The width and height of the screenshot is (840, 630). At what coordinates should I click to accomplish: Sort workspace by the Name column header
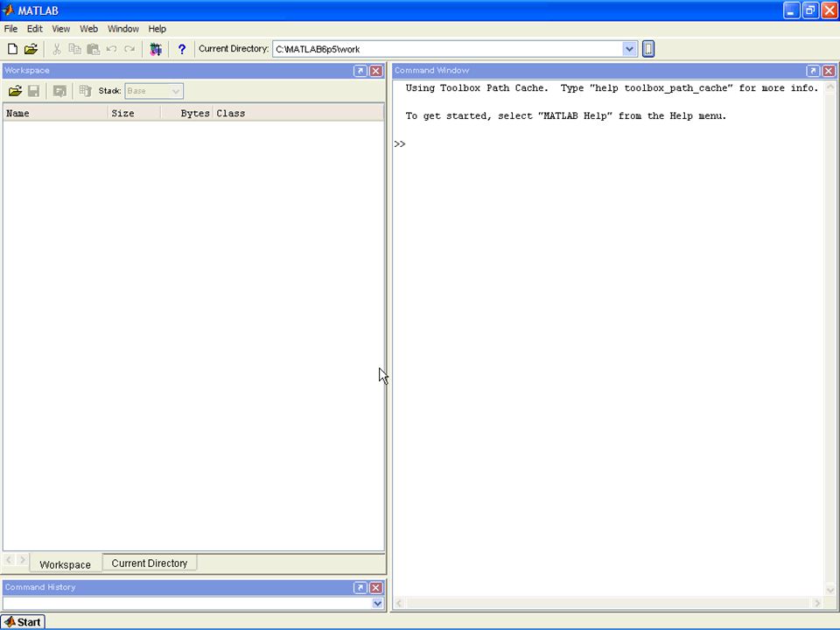(x=56, y=113)
